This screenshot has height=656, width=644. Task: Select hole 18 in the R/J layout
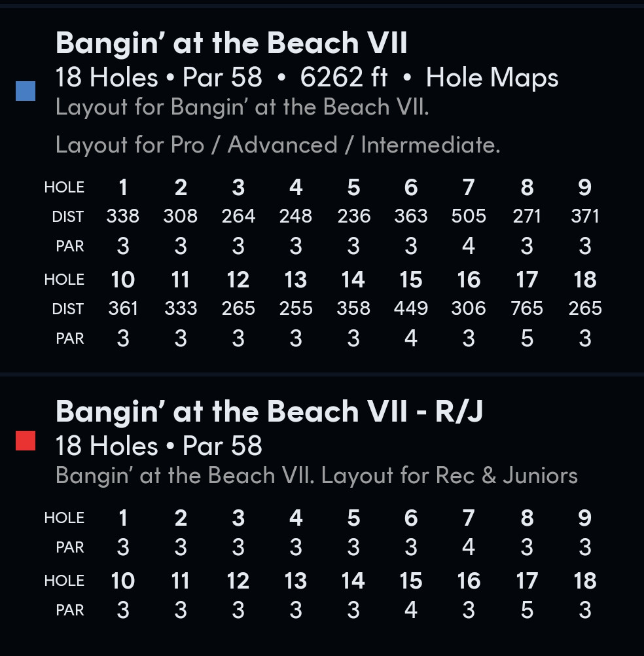pos(584,581)
